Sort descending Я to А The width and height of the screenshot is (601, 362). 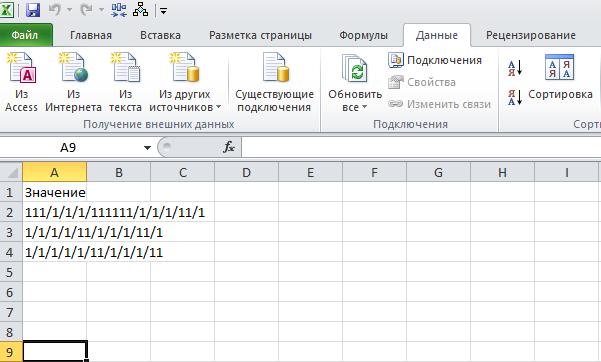515,97
